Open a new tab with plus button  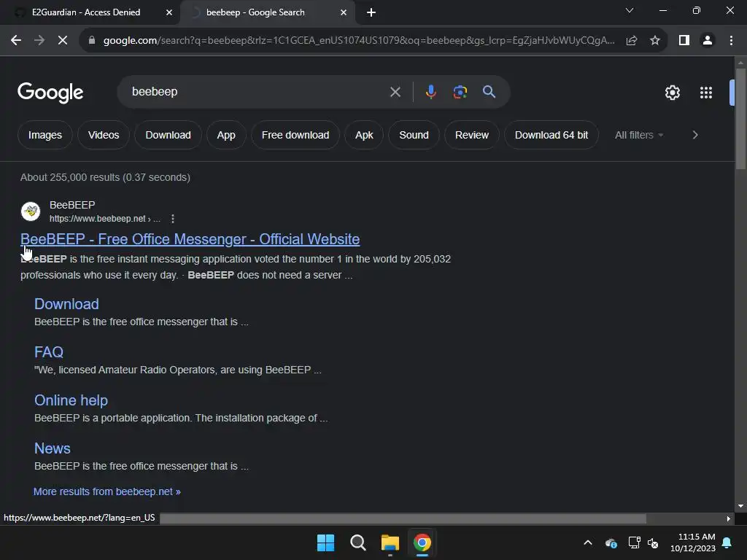point(371,12)
